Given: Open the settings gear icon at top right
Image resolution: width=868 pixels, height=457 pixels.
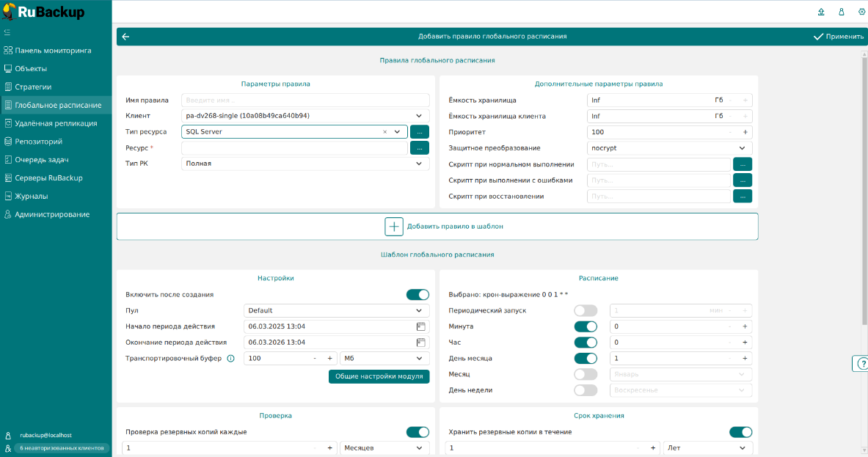Looking at the screenshot, I should pos(861,12).
